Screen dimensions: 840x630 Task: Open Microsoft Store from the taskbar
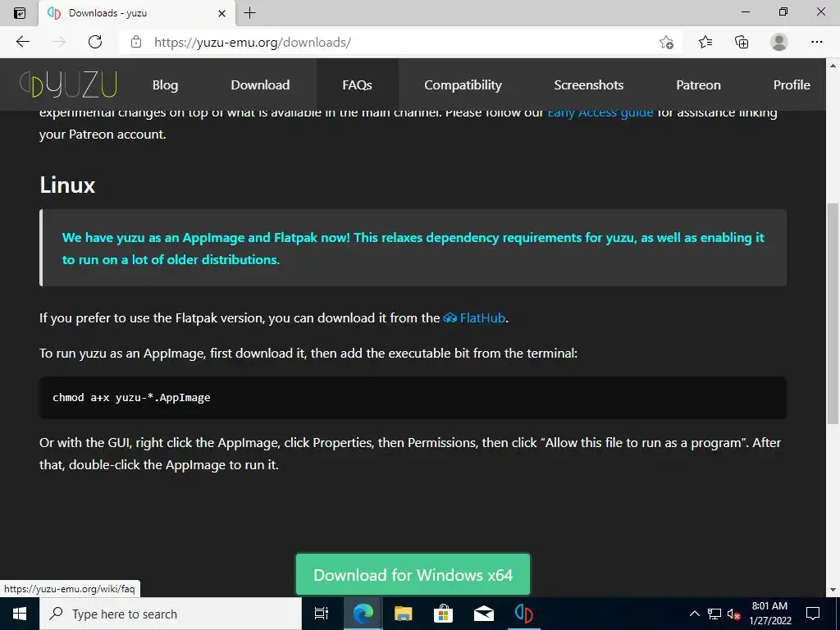(443, 614)
